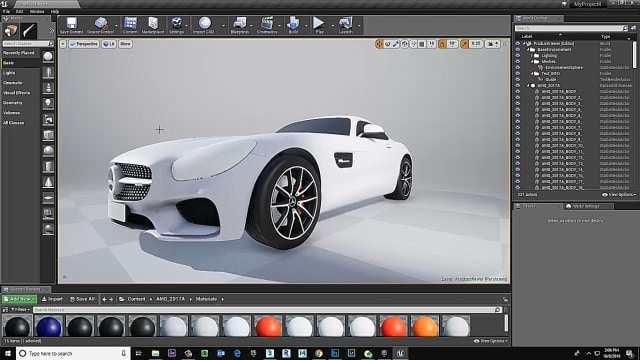Click the Materials breadcrumb folder
The width and height of the screenshot is (640, 360).
pyautogui.click(x=206, y=299)
